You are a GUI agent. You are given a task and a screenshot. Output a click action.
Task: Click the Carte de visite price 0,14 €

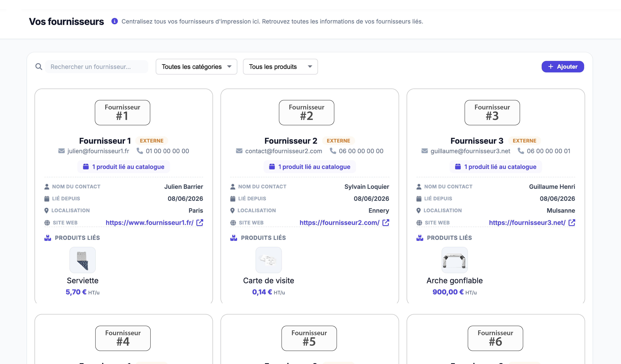point(262,292)
